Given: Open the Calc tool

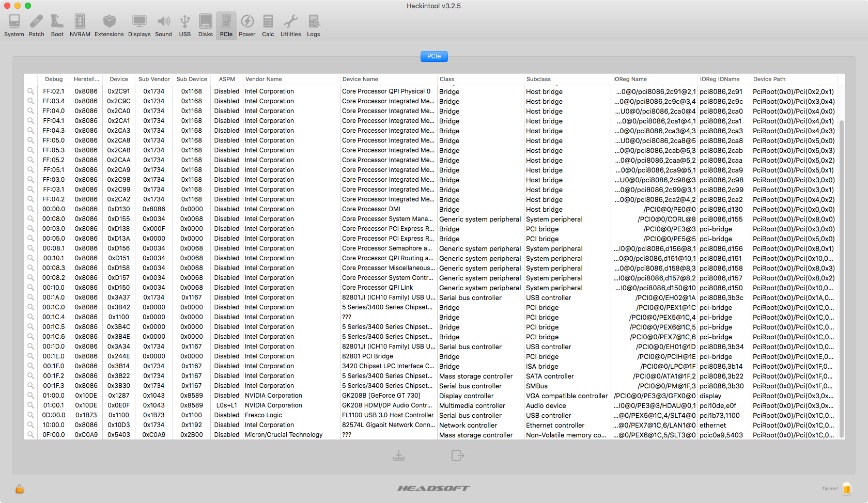Looking at the screenshot, I should pos(268,25).
